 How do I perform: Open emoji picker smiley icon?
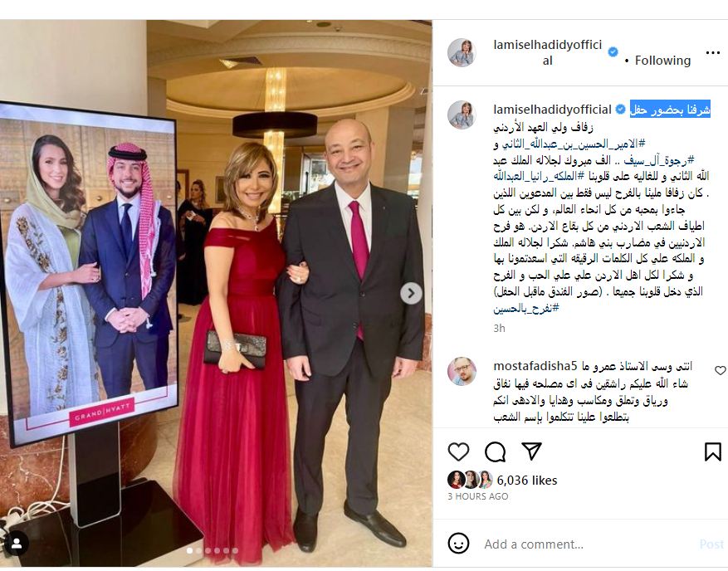tap(458, 544)
